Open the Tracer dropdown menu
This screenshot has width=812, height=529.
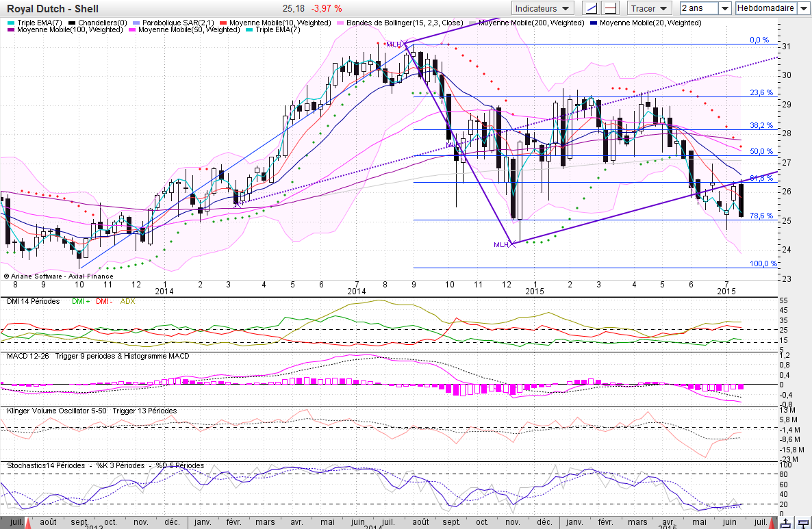tap(649, 8)
